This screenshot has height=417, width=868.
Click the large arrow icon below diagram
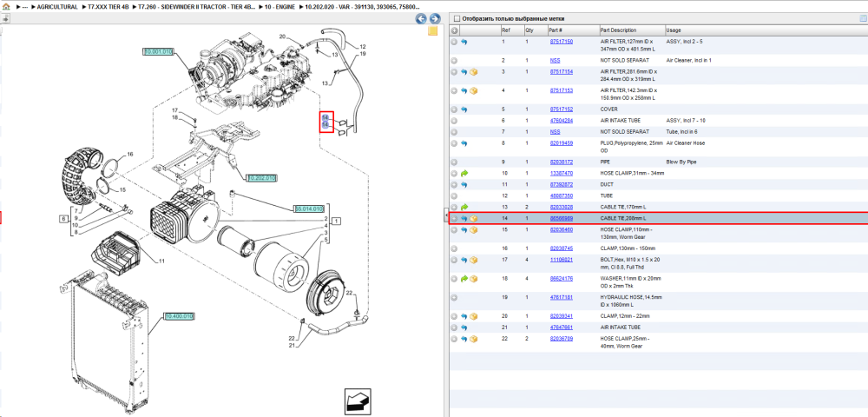pos(357,401)
